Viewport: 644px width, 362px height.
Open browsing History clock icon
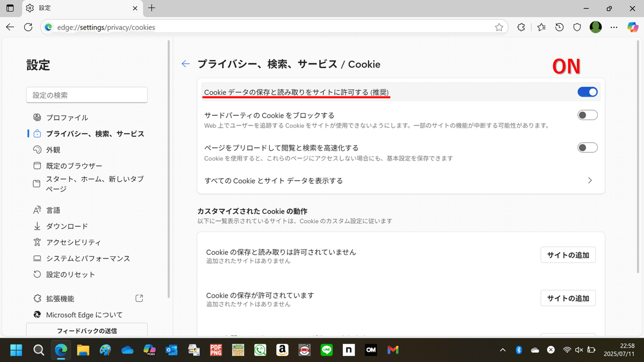[559, 27]
